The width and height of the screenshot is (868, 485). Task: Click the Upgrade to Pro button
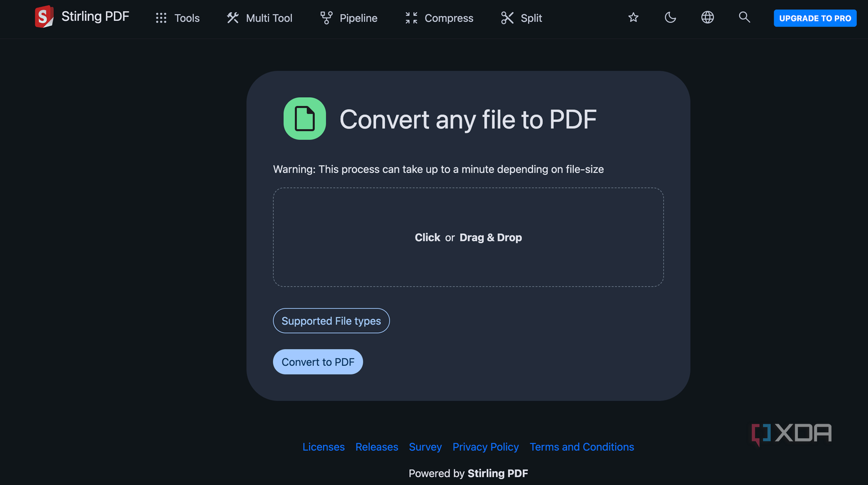click(815, 18)
